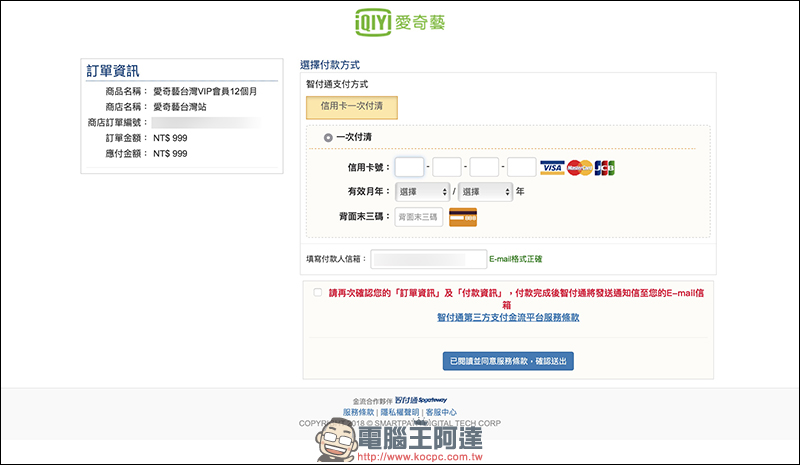Focus the third credit card number box
The height and width of the screenshot is (465, 800).
click(x=484, y=167)
